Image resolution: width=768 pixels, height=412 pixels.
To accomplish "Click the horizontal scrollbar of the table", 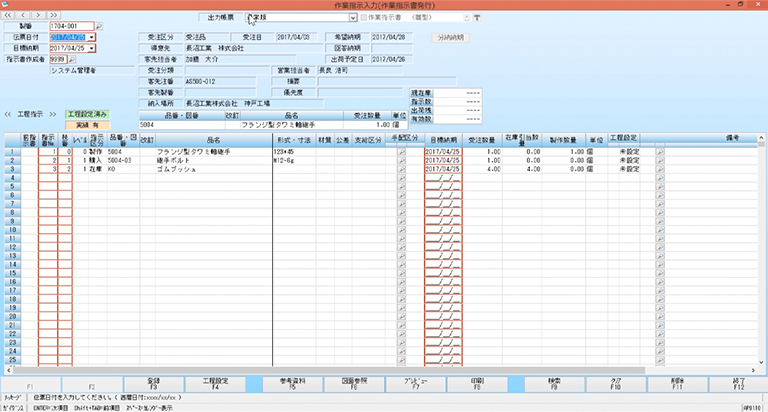I will [328, 370].
